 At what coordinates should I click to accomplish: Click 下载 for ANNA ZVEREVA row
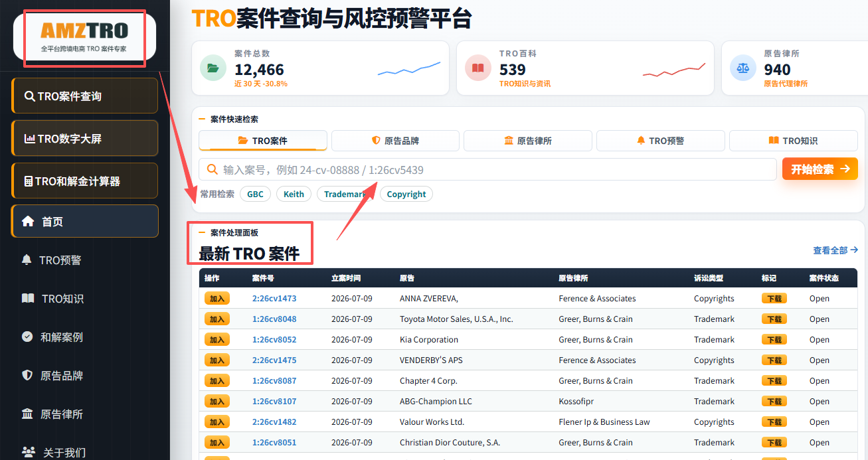point(774,298)
